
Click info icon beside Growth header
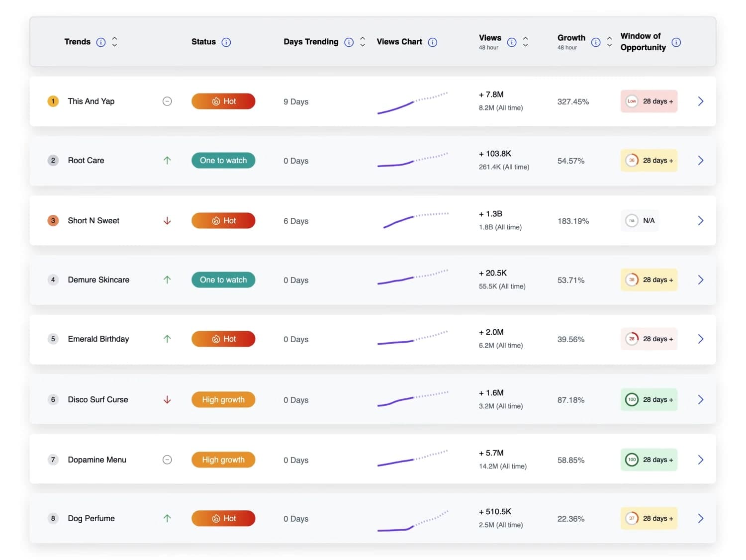596,42
